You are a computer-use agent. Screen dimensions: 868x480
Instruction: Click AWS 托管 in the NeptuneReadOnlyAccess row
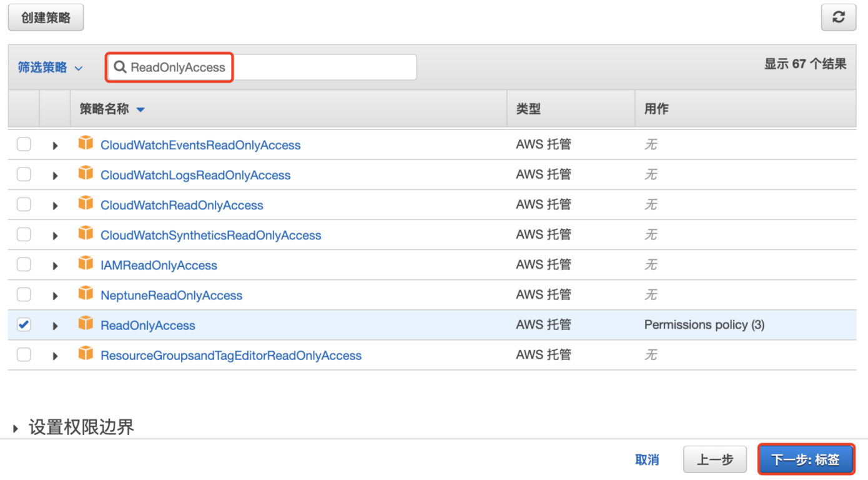click(543, 294)
